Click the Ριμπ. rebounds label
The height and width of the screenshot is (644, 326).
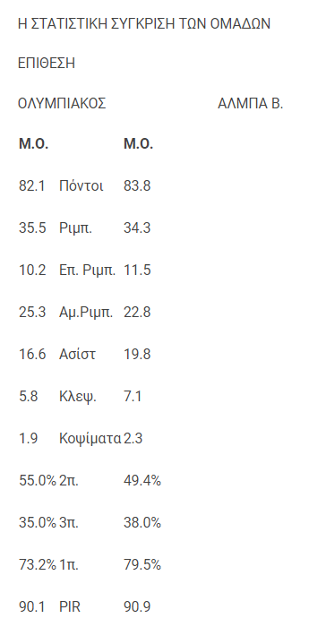click(75, 228)
